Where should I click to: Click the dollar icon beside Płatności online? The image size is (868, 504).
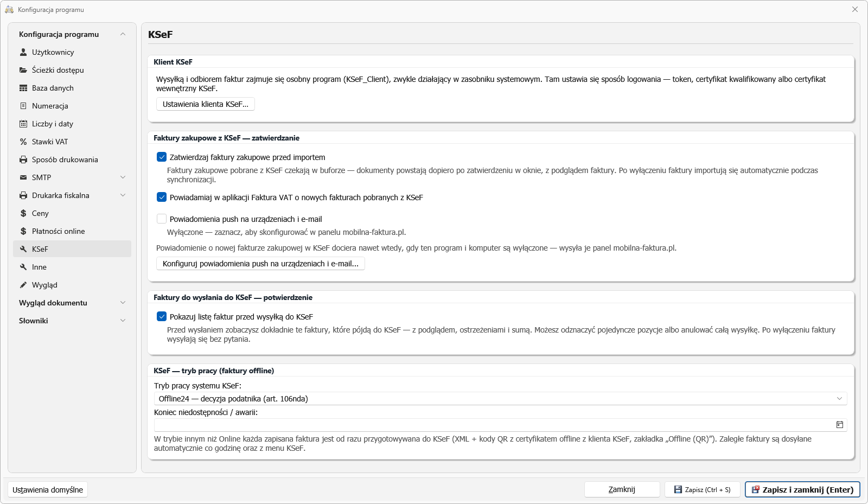point(23,231)
